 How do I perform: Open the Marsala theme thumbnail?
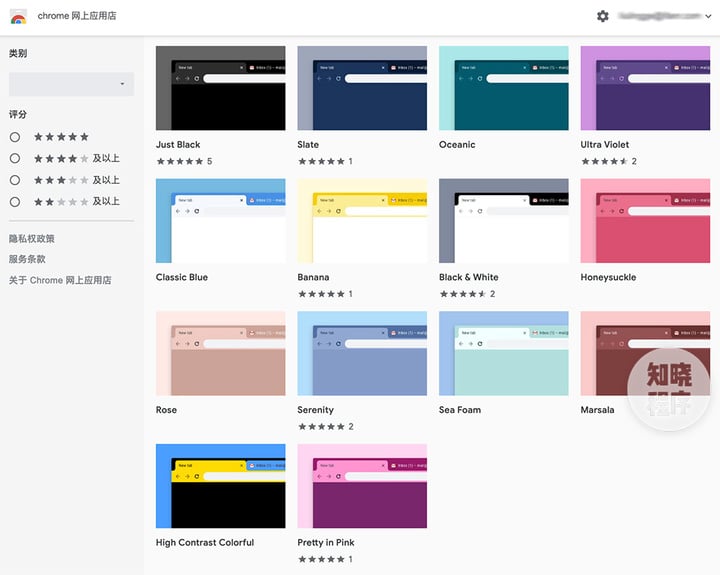coord(645,353)
